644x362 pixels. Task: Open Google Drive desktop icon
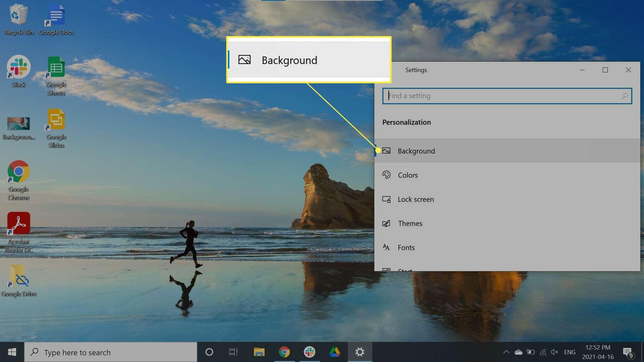pos(19,280)
